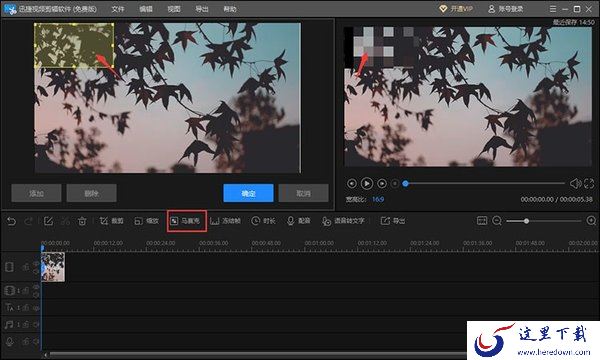600x360 pixels.
Task: Click toolbar 导出 export button
Action: (x=393, y=221)
